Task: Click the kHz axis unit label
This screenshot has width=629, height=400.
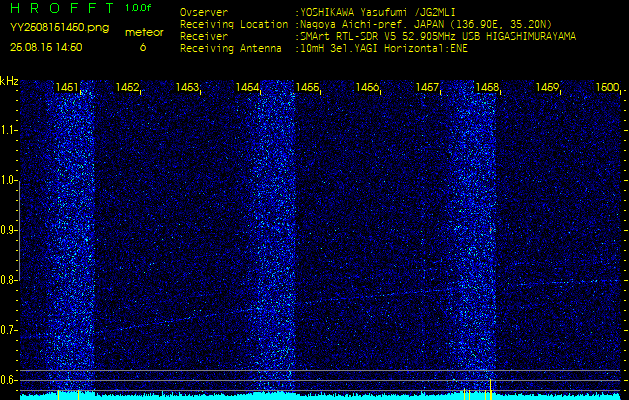Action: tap(9, 82)
